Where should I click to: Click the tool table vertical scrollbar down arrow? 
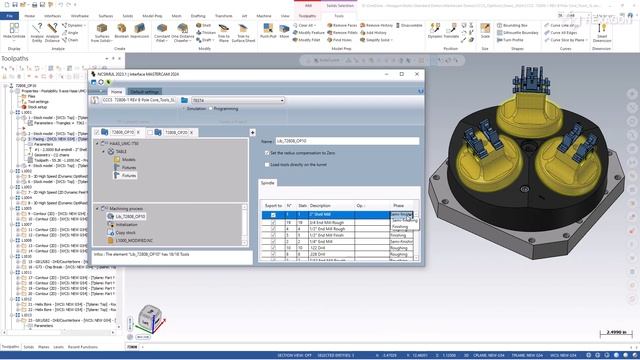[416, 258]
